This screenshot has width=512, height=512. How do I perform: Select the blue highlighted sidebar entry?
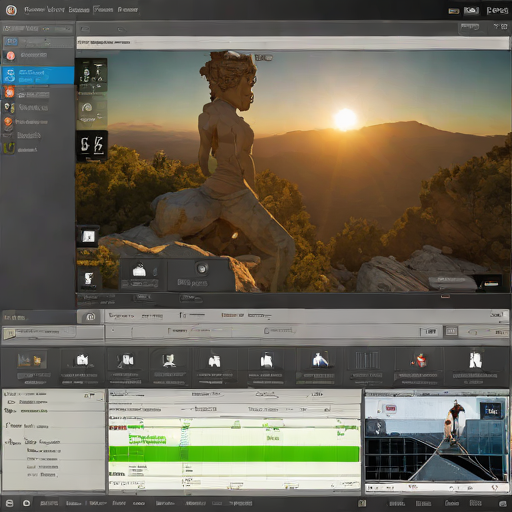[38, 76]
